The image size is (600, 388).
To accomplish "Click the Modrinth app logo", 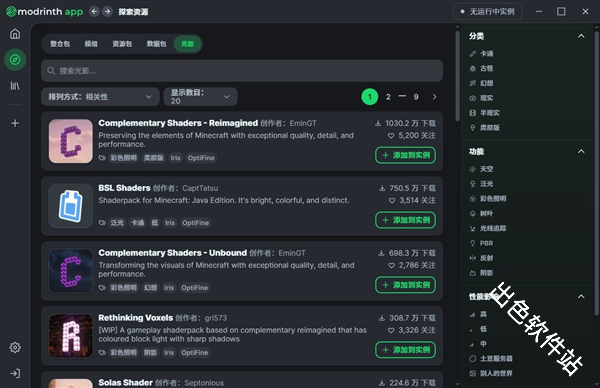I will pos(44,11).
